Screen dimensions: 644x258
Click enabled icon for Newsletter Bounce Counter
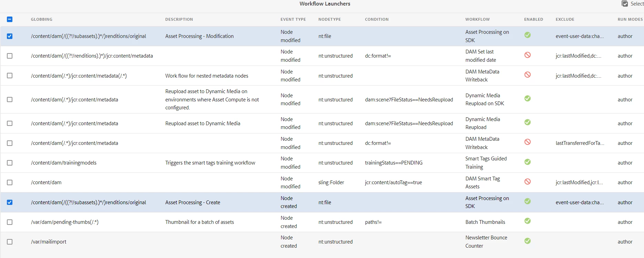point(528,241)
